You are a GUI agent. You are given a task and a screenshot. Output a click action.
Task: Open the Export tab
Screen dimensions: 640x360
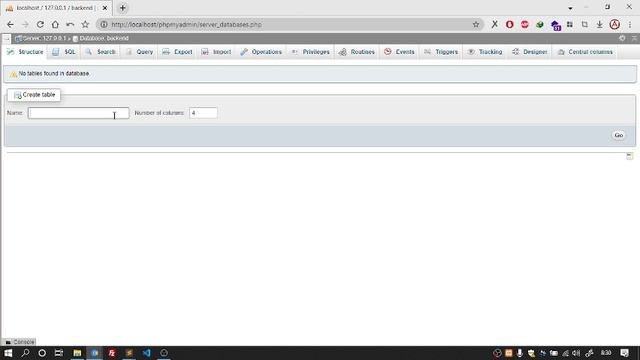177,52
